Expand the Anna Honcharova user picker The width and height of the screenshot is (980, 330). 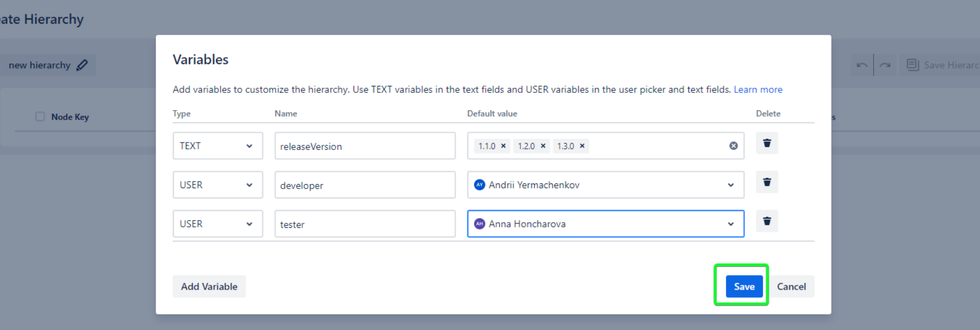click(731, 224)
